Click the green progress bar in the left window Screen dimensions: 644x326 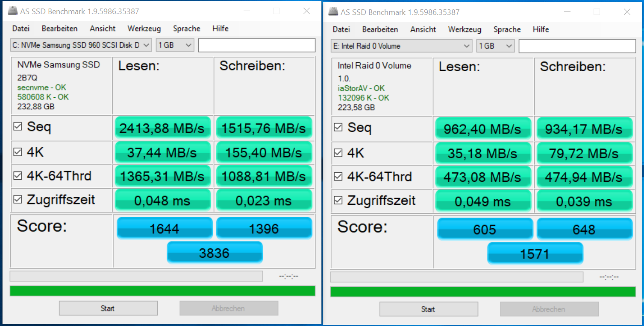[162, 291]
